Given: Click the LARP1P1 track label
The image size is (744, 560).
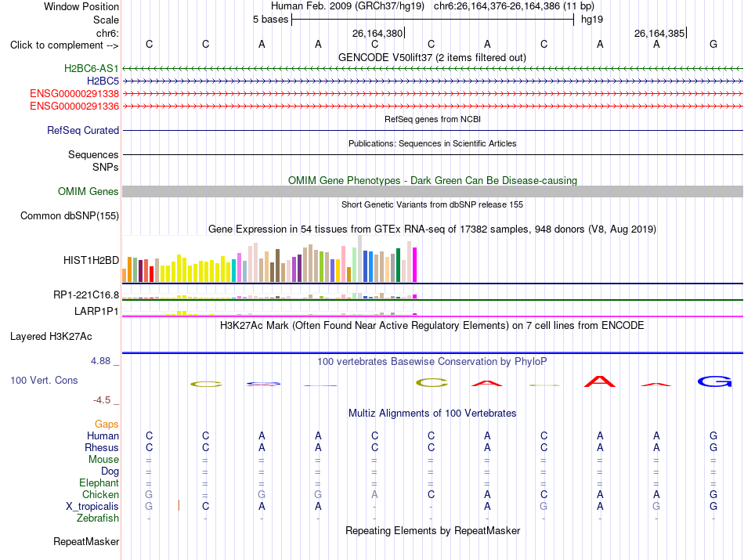Looking at the screenshot, I should 96,311.
